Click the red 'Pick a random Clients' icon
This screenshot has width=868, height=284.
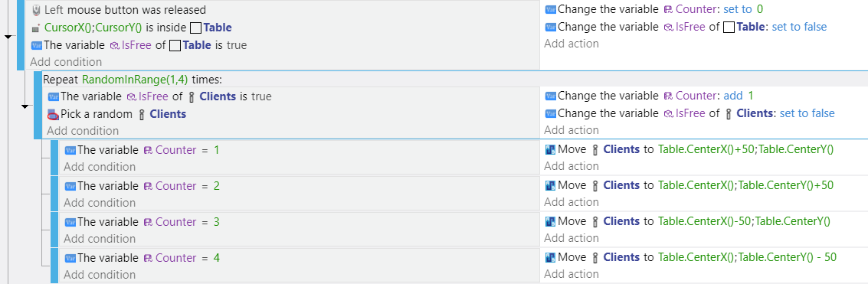coord(53,115)
